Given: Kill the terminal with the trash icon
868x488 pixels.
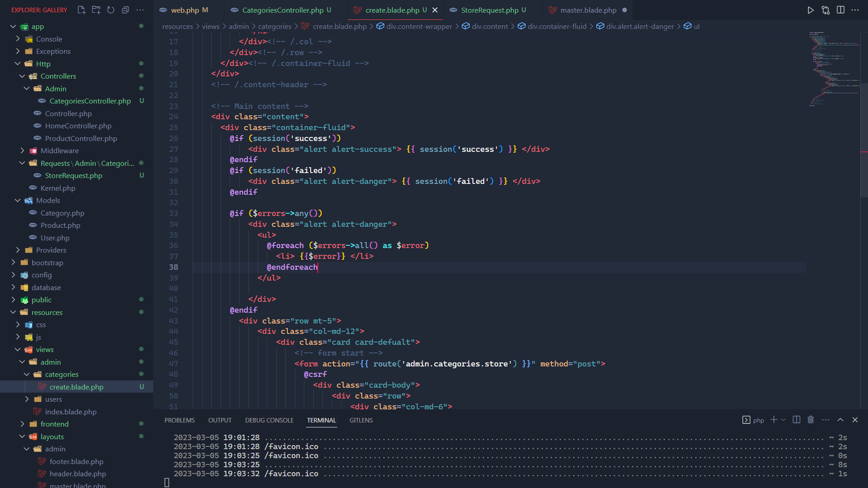Looking at the screenshot, I should coord(811,420).
